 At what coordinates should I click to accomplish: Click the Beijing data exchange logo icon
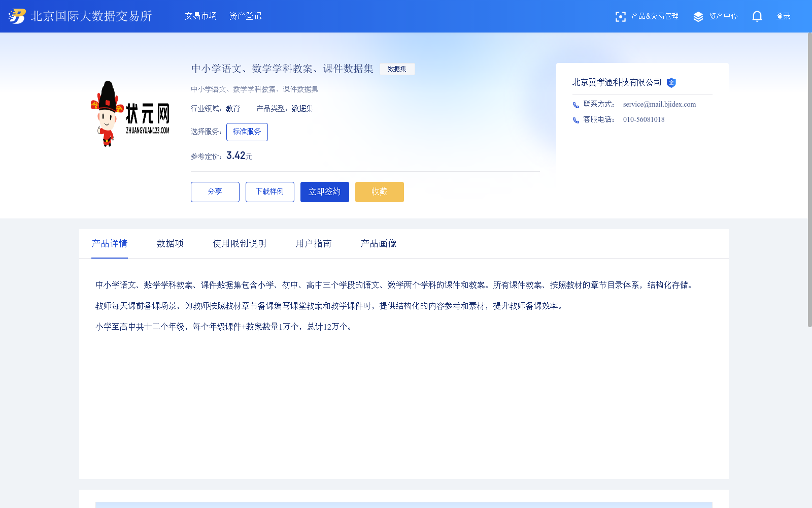(17, 16)
